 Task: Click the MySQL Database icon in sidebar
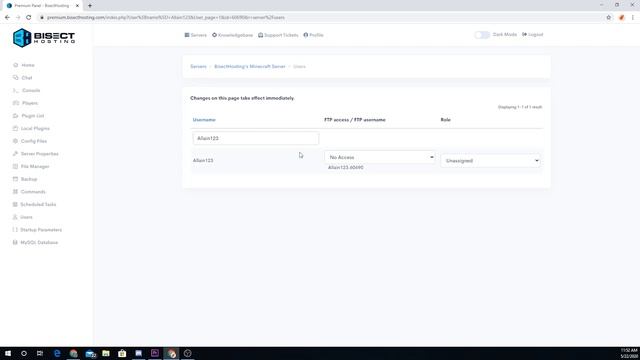16,242
